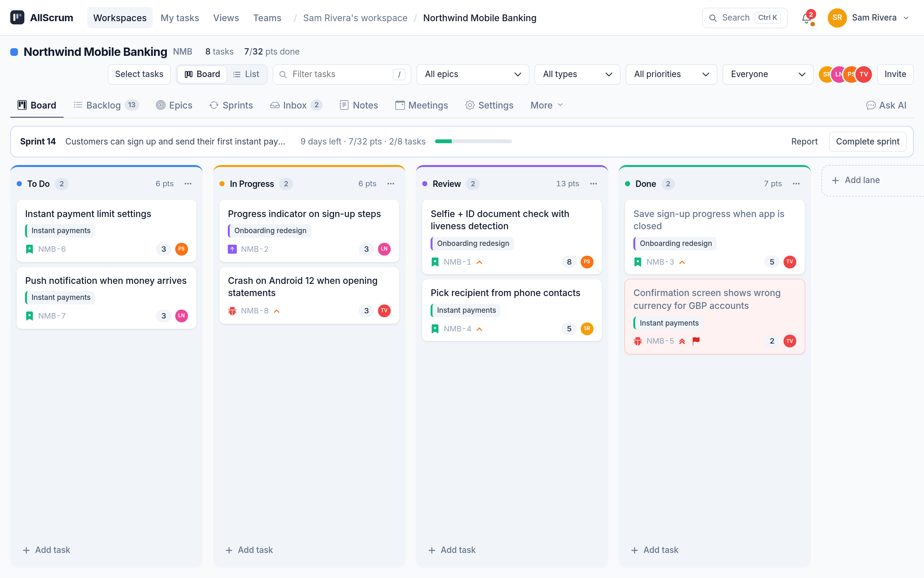Click TV avatar in team member stack

tap(864, 74)
